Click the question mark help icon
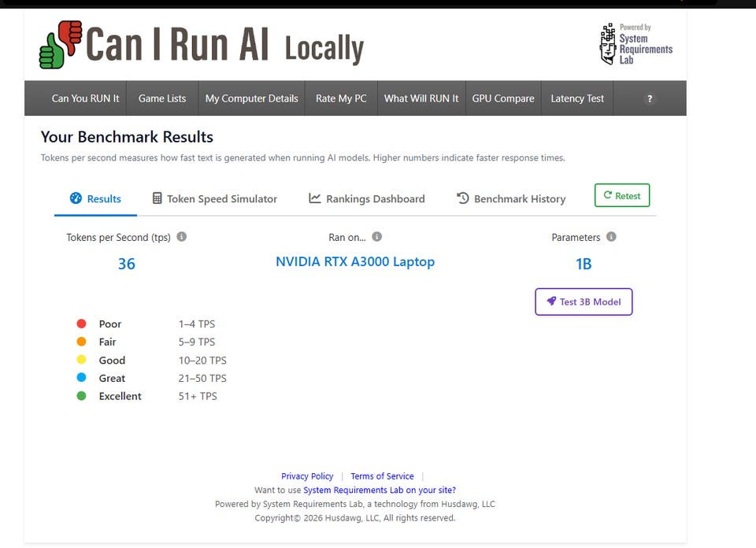Image resolution: width=756 pixels, height=548 pixels. pos(650,98)
